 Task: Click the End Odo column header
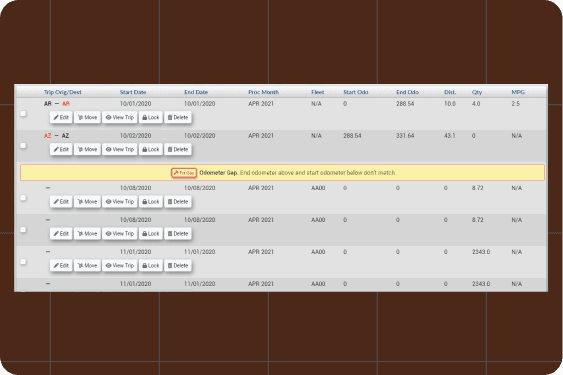(x=407, y=92)
